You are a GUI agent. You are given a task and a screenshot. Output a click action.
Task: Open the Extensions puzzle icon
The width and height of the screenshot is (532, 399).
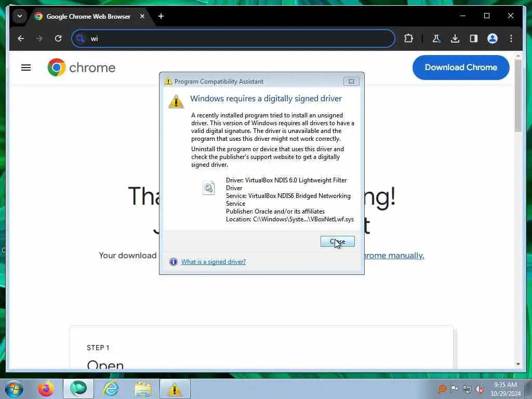coord(408,38)
